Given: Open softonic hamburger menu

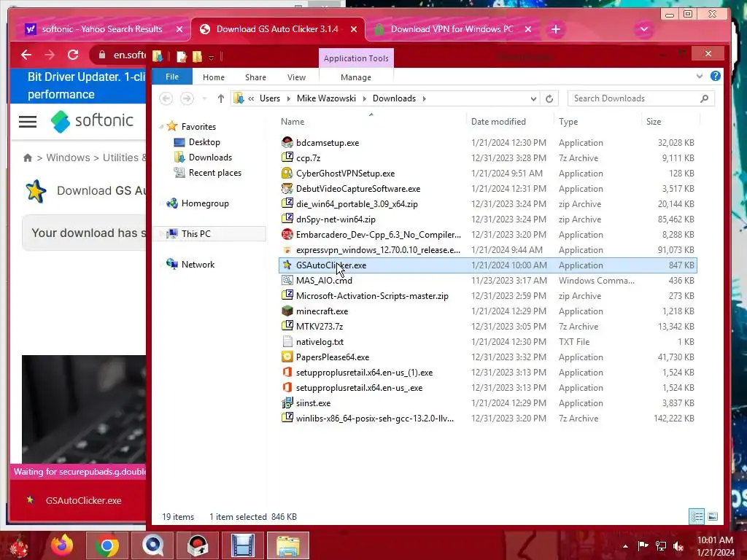Looking at the screenshot, I should 28,122.
